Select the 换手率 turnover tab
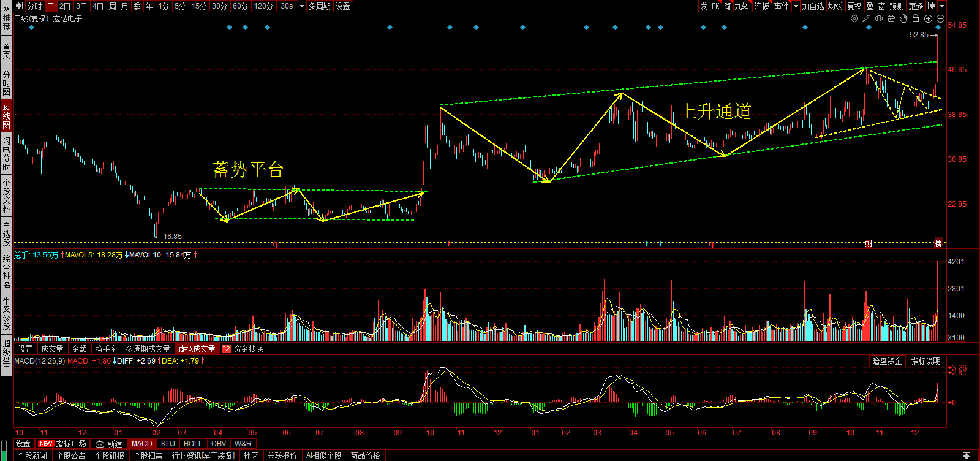The image size is (980, 461). [106, 349]
